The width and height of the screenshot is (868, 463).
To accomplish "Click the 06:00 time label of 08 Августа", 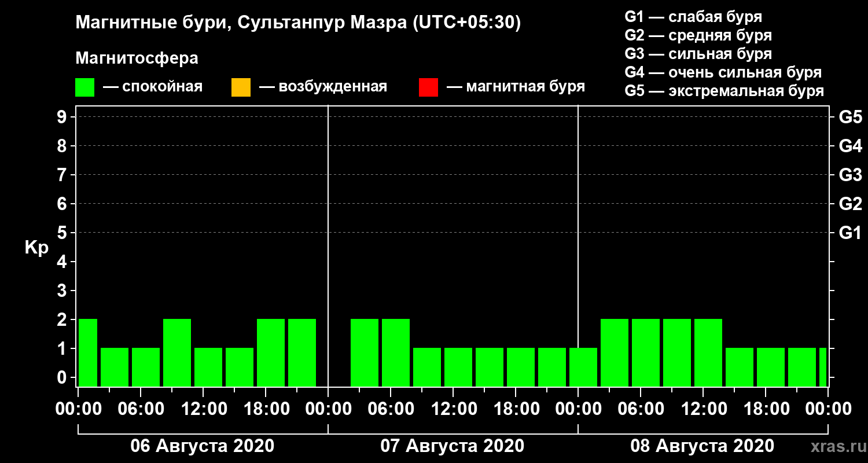I will coord(641,409).
